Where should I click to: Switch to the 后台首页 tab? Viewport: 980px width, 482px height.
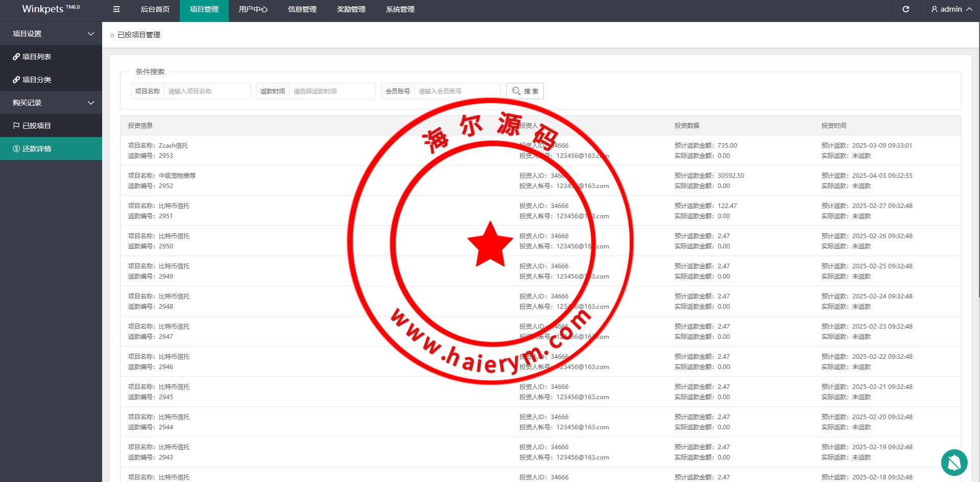(x=155, y=9)
